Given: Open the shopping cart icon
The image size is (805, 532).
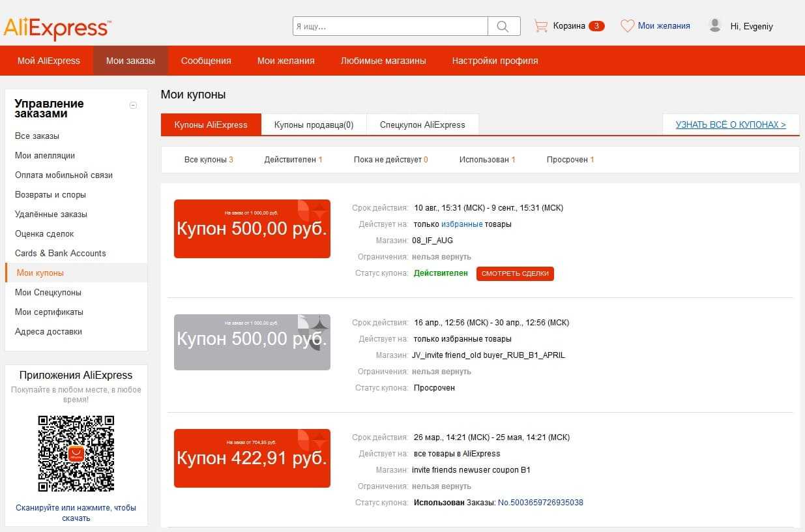Looking at the screenshot, I should 540,26.
